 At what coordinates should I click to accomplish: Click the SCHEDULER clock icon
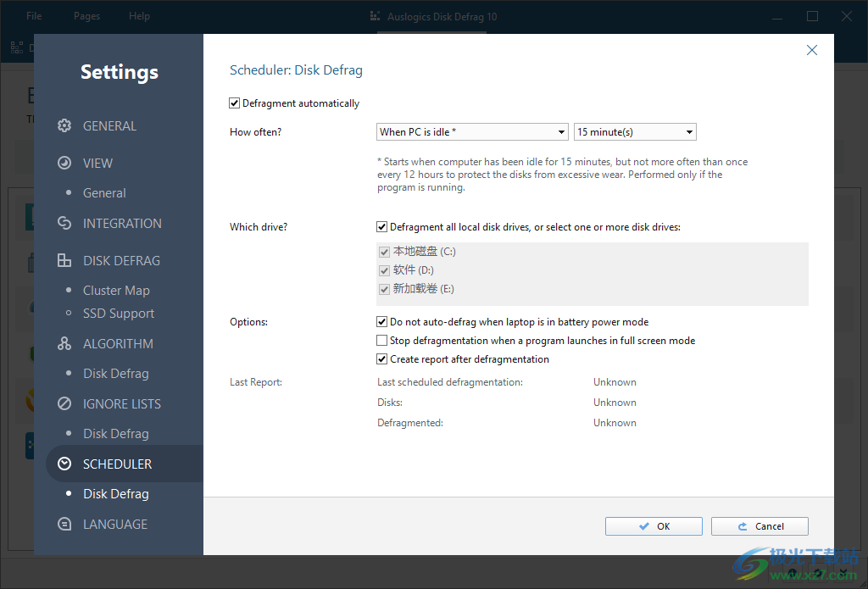[64, 464]
